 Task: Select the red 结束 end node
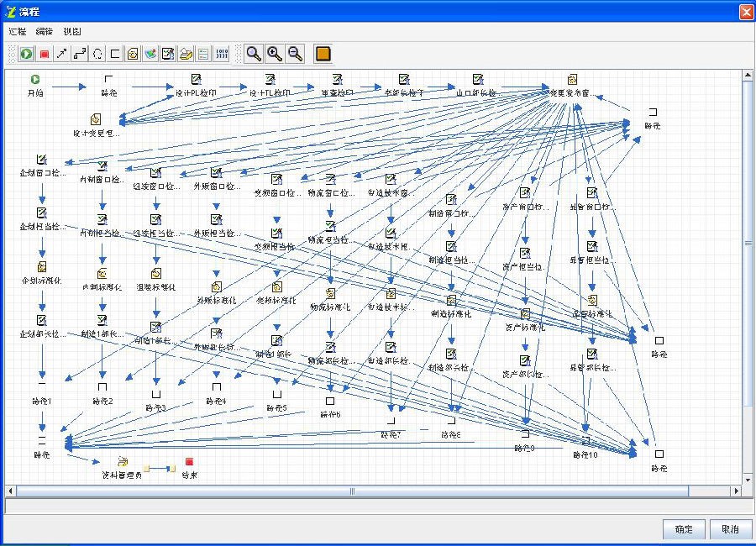click(x=190, y=462)
